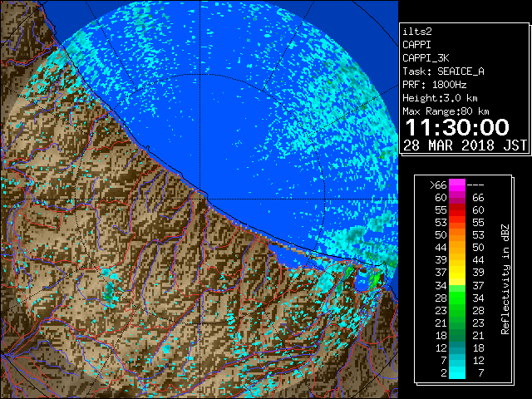The image size is (532, 399).
Task: Select the 'Task: SEAICE_A' line
Action: coord(443,71)
